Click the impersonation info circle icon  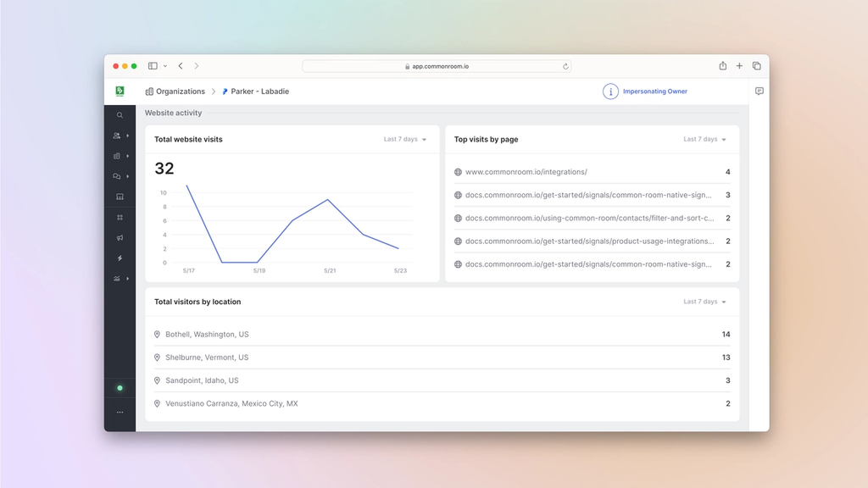(x=610, y=91)
